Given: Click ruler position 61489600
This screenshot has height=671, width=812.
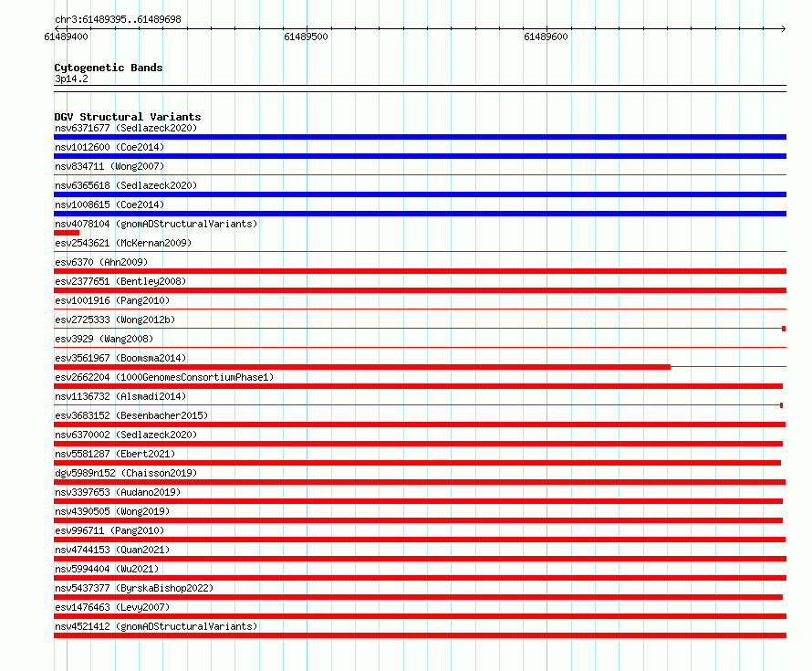Looking at the screenshot, I should point(546,37).
